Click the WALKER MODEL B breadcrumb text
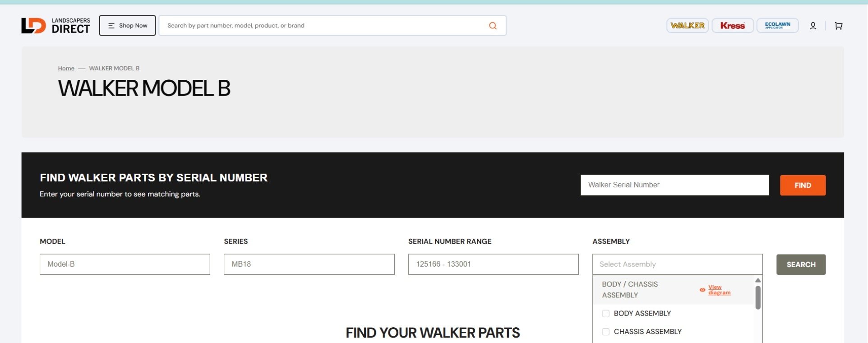This screenshot has height=343, width=868. click(114, 68)
